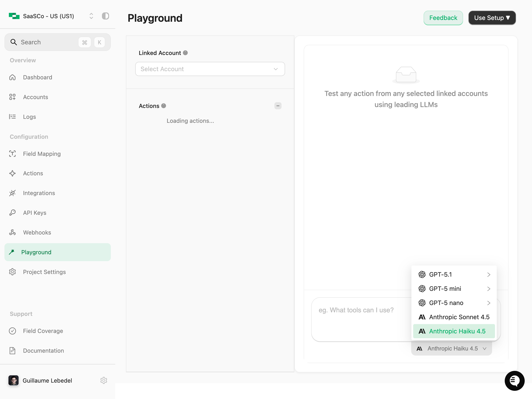The image size is (532, 399).
Task: Focus the sidebar Search field
Action: (48, 42)
